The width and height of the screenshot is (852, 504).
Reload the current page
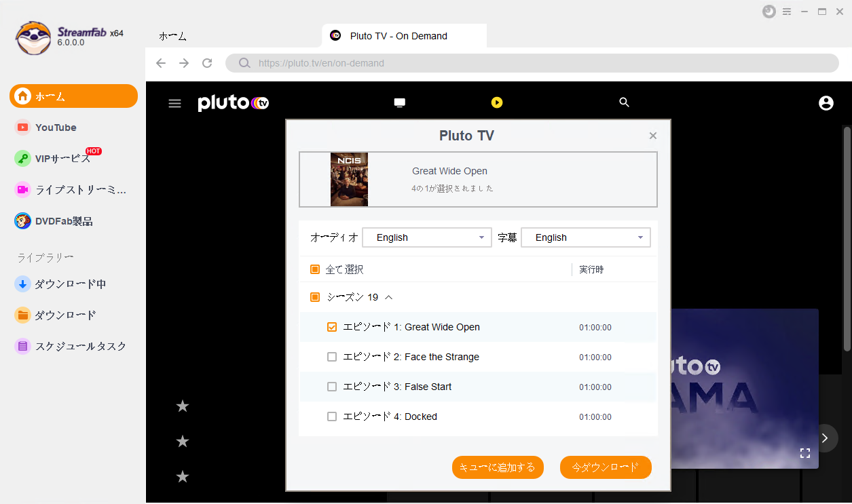(x=208, y=63)
